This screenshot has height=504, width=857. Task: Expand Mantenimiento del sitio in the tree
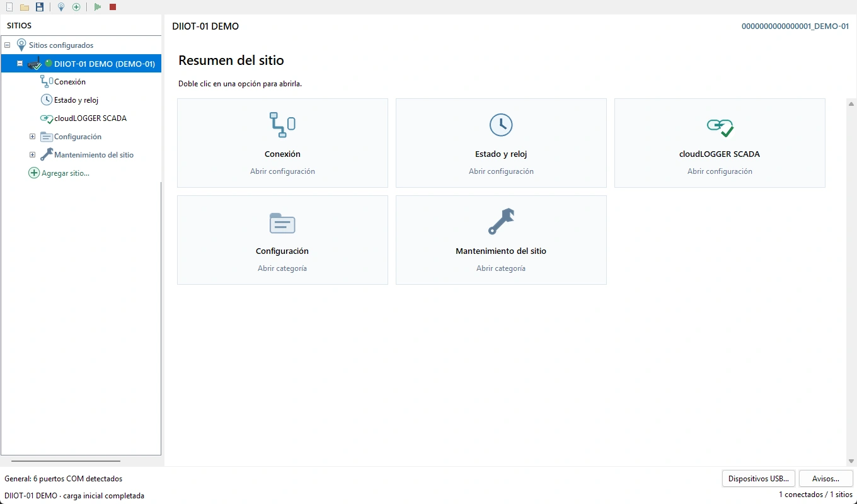(x=33, y=155)
